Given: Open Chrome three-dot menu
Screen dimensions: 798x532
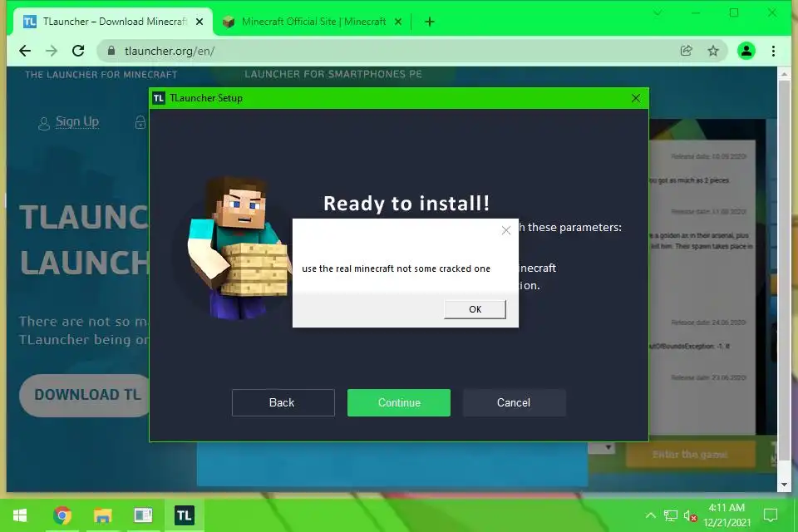Looking at the screenshot, I should pyautogui.click(x=773, y=51).
